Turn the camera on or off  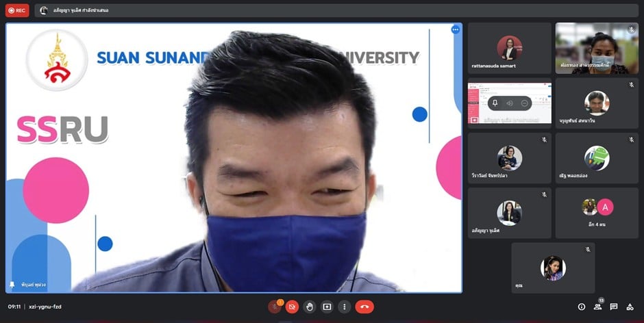(292, 307)
